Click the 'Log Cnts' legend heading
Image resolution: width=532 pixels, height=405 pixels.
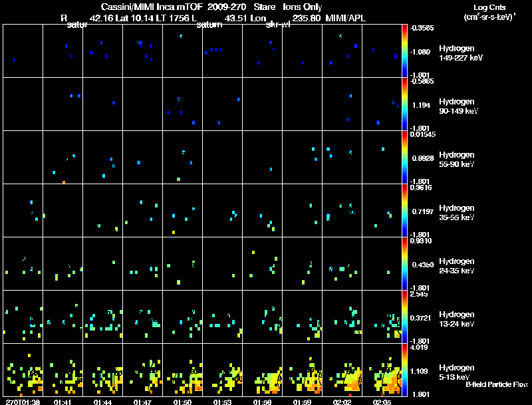tap(489, 7)
